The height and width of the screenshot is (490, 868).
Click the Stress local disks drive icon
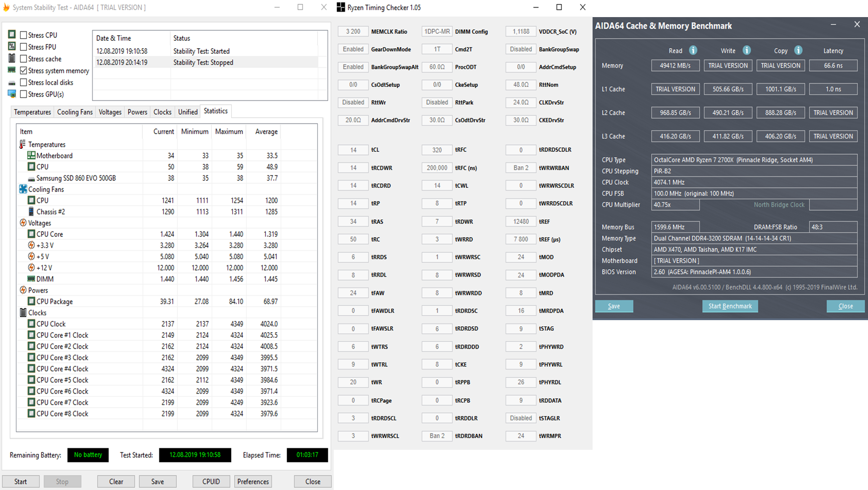pyautogui.click(x=12, y=82)
